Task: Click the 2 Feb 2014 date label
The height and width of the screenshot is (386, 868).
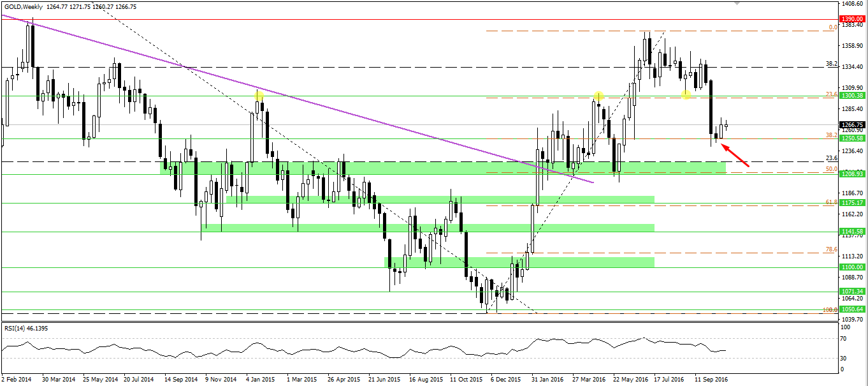Action: coord(17,379)
